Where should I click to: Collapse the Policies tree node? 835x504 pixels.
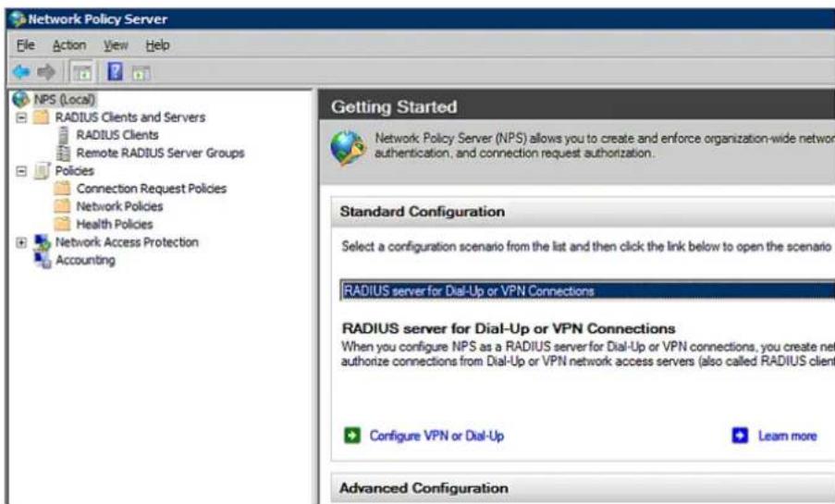point(20,171)
